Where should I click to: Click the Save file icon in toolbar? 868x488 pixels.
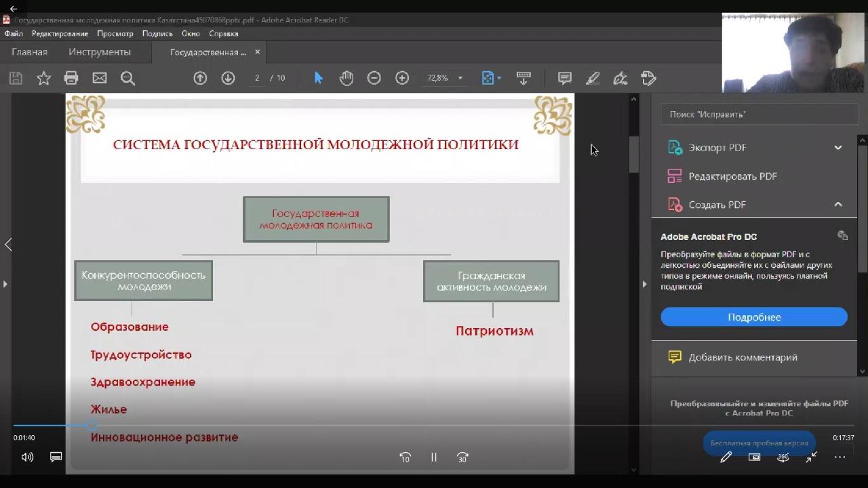16,78
